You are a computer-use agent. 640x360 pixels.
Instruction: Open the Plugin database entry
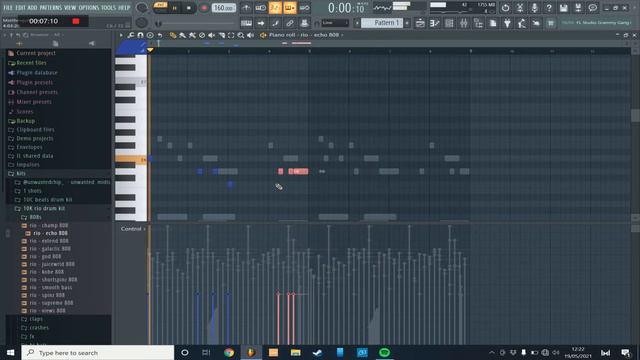click(37, 73)
